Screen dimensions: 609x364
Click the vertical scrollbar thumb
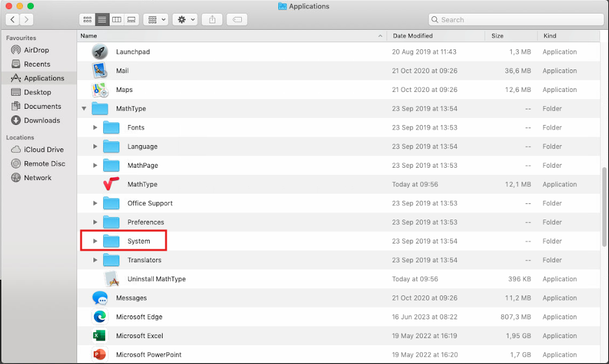point(604,207)
